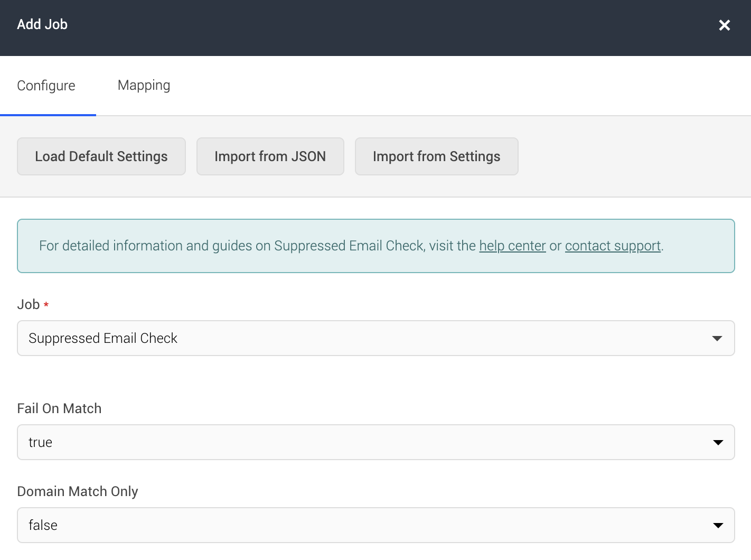The height and width of the screenshot is (560, 751).
Task: Switch to the Mapping tab
Action: pyautogui.click(x=144, y=85)
